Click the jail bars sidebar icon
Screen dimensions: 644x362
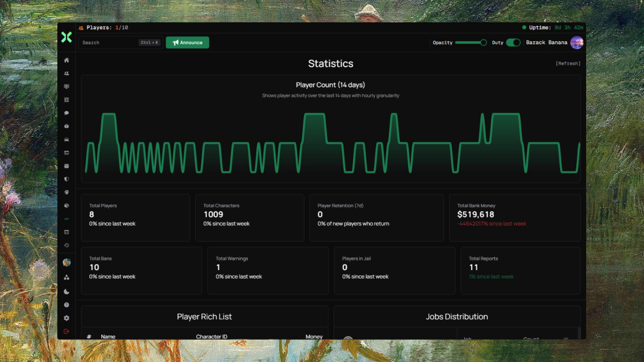(x=66, y=100)
